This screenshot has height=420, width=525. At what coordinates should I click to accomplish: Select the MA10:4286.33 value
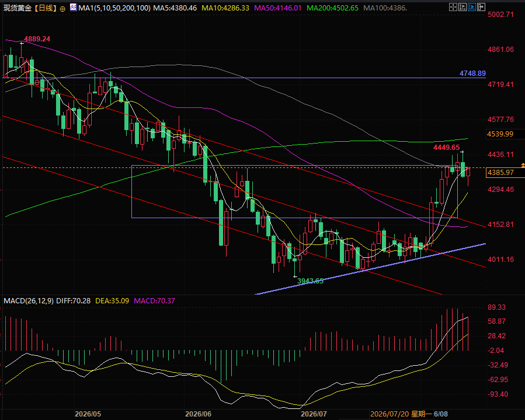click(x=225, y=8)
